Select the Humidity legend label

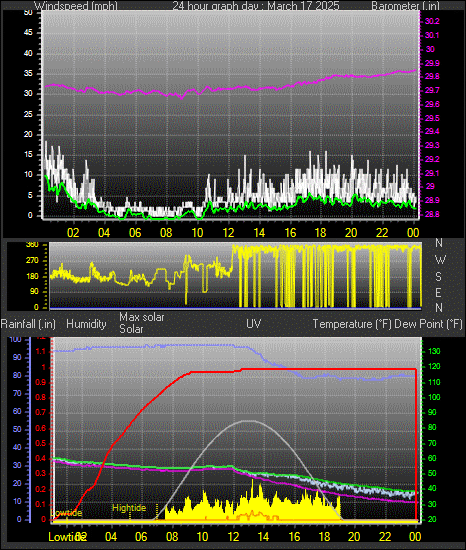(86, 324)
